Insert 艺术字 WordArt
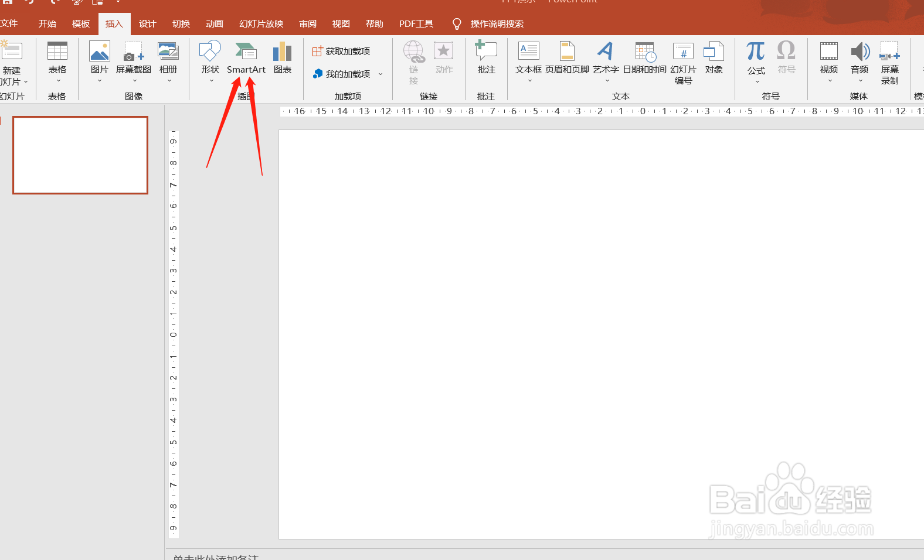Image resolution: width=924 pixels, height=560 pixels. (606, 51)
